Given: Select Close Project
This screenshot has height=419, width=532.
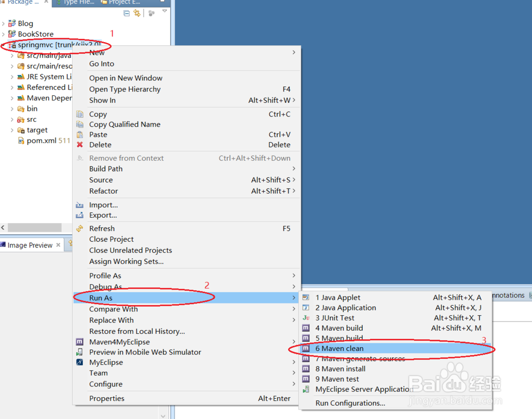Looking at the screenshot, I should point(187,240).
